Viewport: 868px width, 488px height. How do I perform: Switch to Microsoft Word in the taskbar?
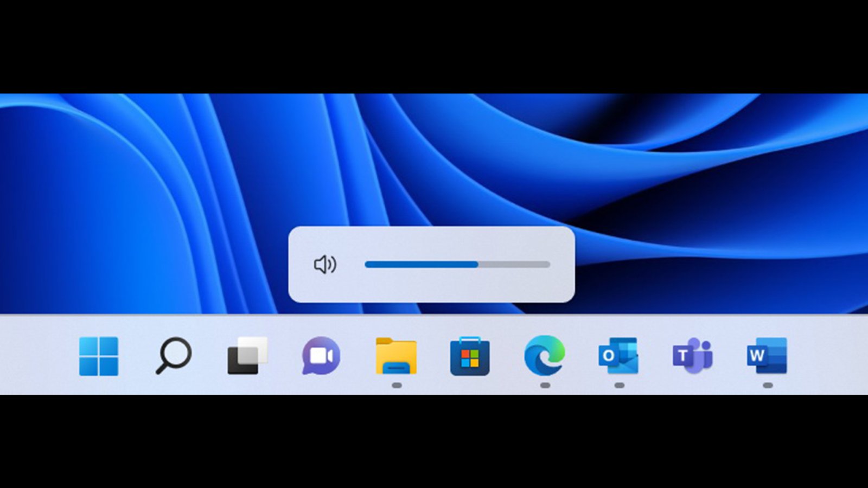coord(767,356)
